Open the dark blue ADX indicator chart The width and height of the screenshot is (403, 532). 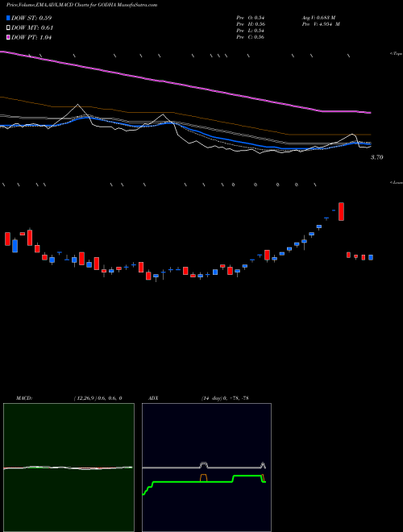(x=206, y=468)
